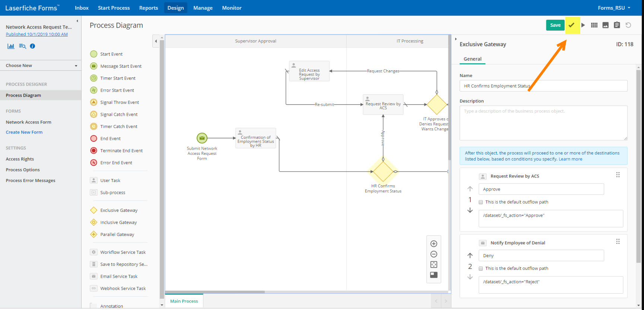This screenshot has height=310, width=644.
Task: Click the fit-to-screen icon on canvas
Action: pyautogui.click(x=434, y=265)
